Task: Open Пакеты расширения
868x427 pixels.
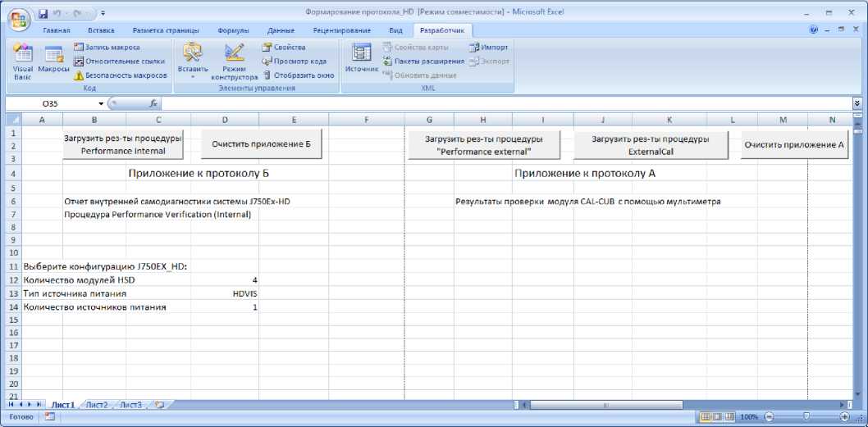Action: point(423,61)
